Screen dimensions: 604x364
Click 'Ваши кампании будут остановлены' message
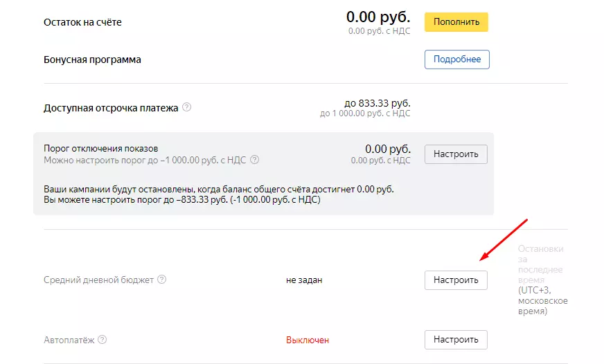219,190
